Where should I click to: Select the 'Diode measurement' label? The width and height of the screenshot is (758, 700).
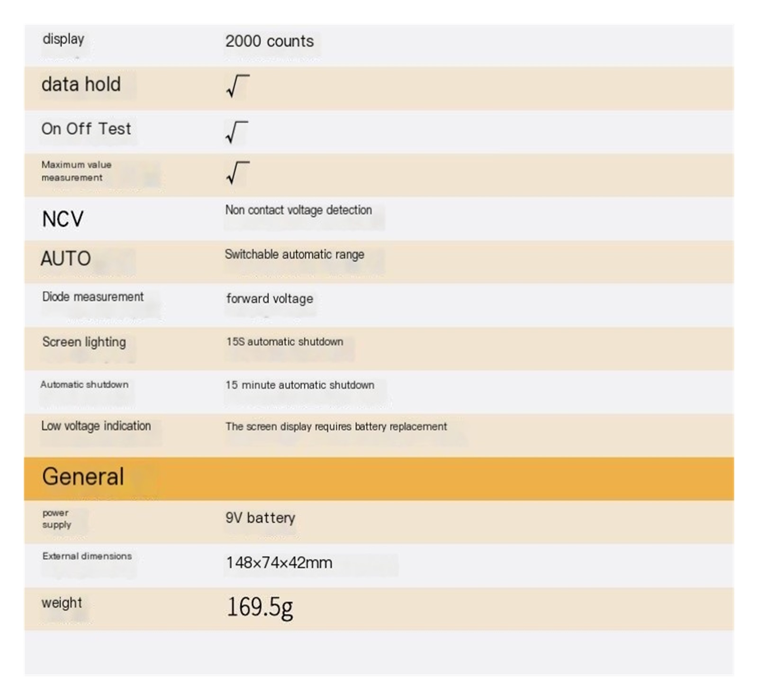[93, 297]
